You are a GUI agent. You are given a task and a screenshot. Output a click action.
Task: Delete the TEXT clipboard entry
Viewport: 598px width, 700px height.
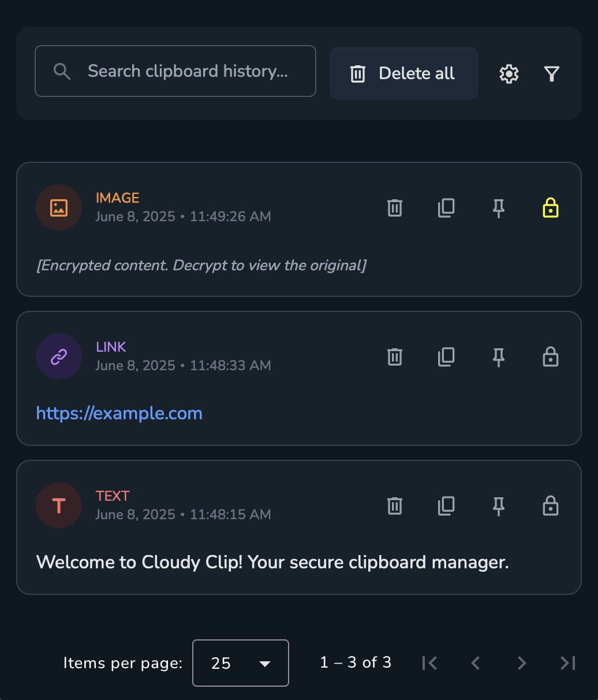(x=395, y=506)
